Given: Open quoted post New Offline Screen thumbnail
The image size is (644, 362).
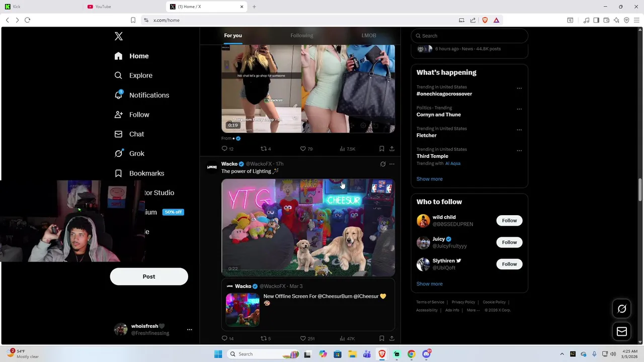Looking at the screenshot, I should tap(243, 310).
